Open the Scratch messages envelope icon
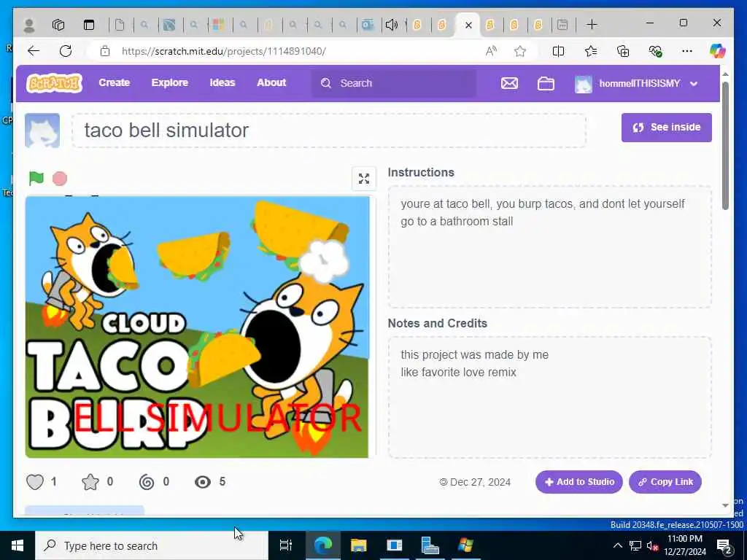The width and height of the screenshot is (747, 560). click(509, 83)
